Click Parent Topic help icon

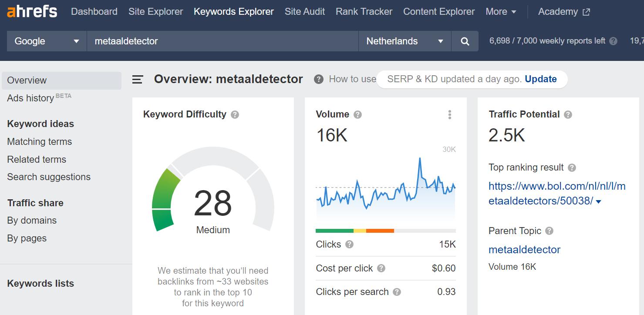coord(549,231)
